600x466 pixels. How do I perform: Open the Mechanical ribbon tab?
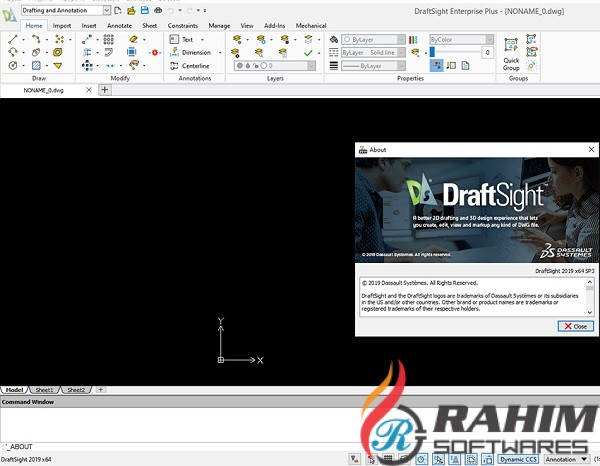click(311, 26)
